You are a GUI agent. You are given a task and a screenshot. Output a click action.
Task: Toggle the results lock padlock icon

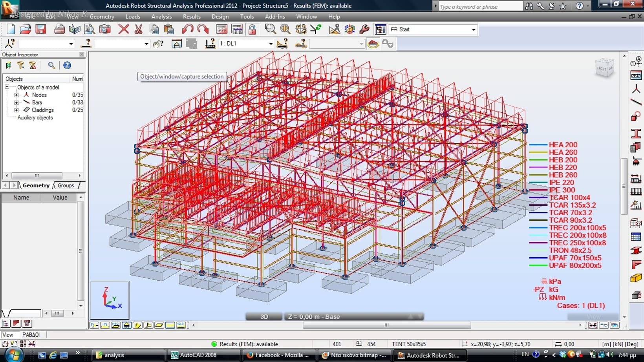click(252, 29)
